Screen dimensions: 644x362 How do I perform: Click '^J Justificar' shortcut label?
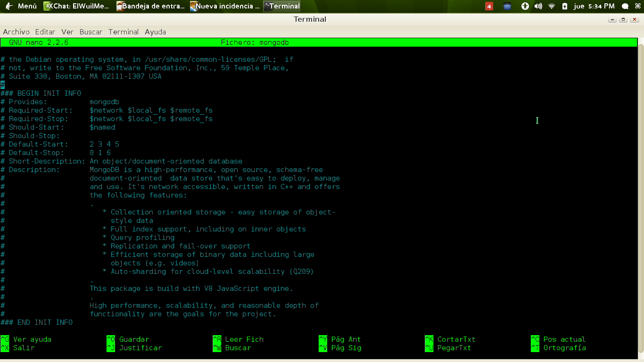(134, 348)
